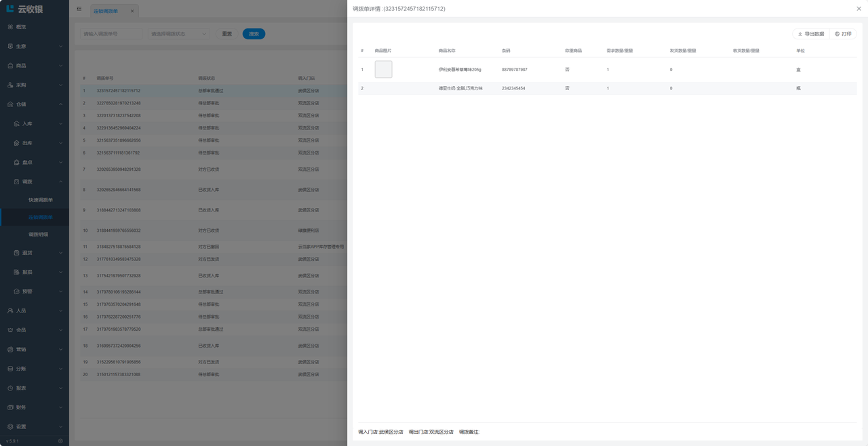Image resolution: width=868 pixels, height=446 pixels.
Task: Click the 商品 goods icon in sidebar
Action: tap(10, 66)
